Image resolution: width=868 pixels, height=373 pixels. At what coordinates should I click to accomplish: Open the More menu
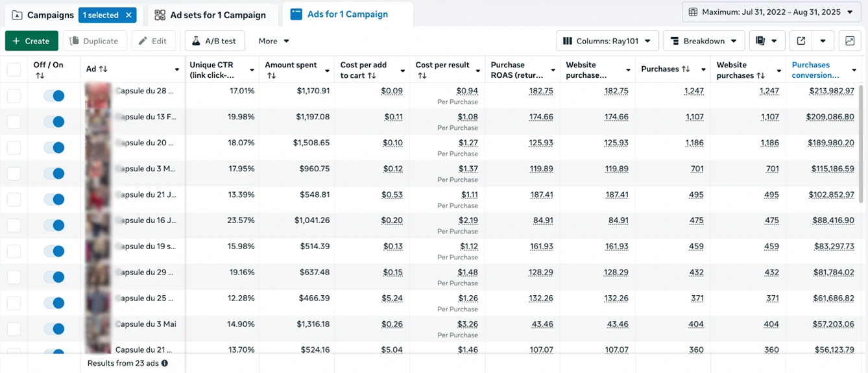click(274, 41)
